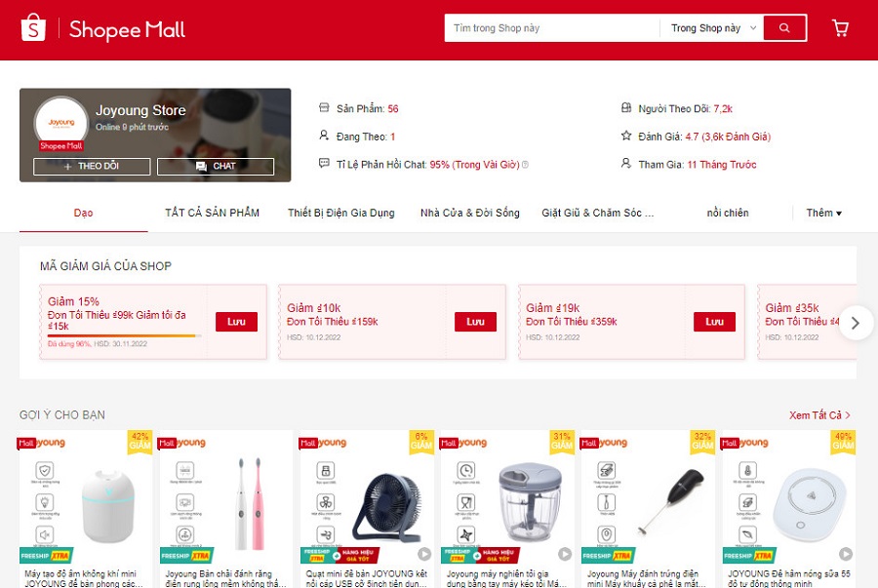Play video on the mini desk fan product

[x=424, y=554]
